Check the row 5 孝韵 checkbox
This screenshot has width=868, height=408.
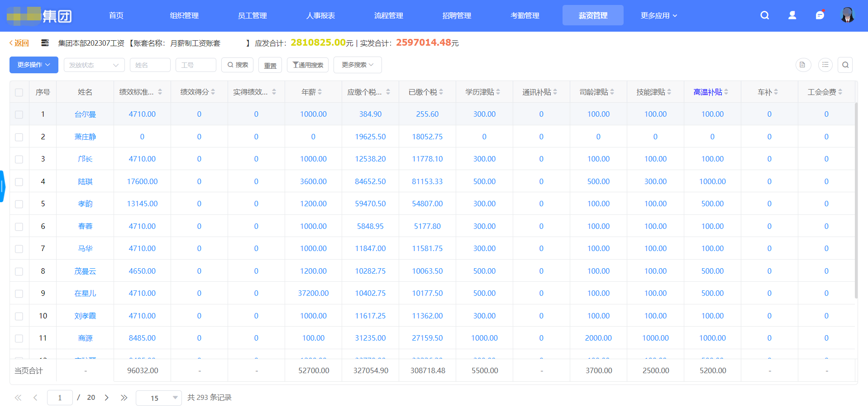click(19, 204)
